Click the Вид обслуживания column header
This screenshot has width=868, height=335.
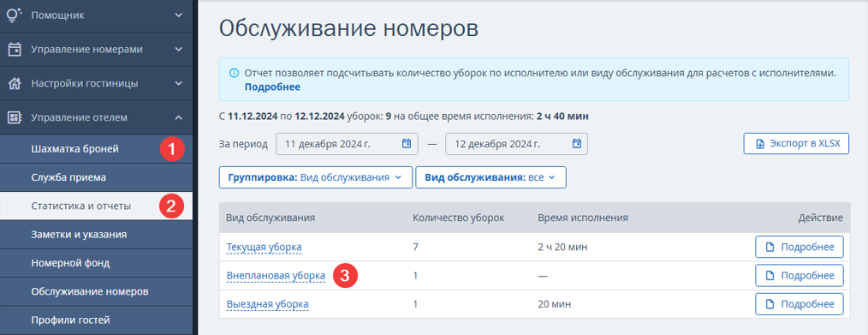271,218
